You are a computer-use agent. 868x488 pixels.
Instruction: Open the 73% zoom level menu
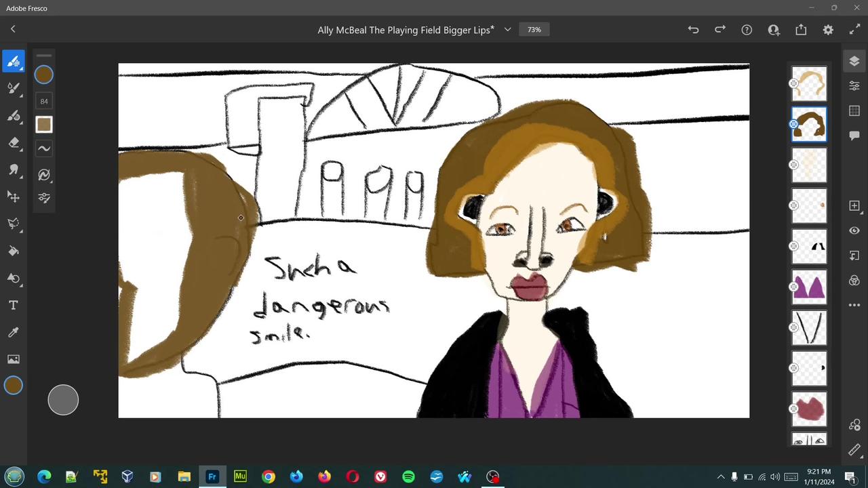534,30
